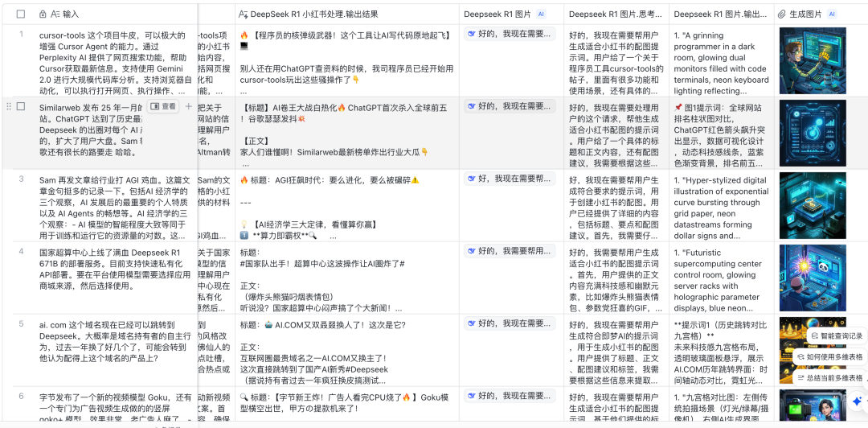This screenshot has height=428, width=868.
Task: Click the AI badge next to Deepseek R1 图片
Action: point(541,14)
